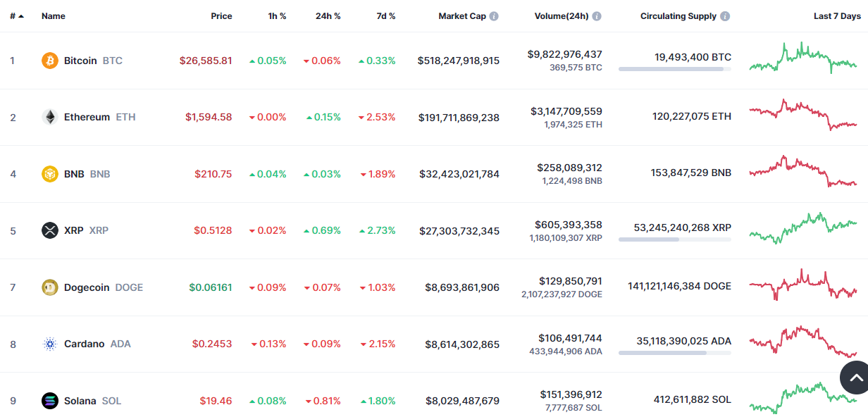
Task: Sort by rank number column
Action: (17, 16)
